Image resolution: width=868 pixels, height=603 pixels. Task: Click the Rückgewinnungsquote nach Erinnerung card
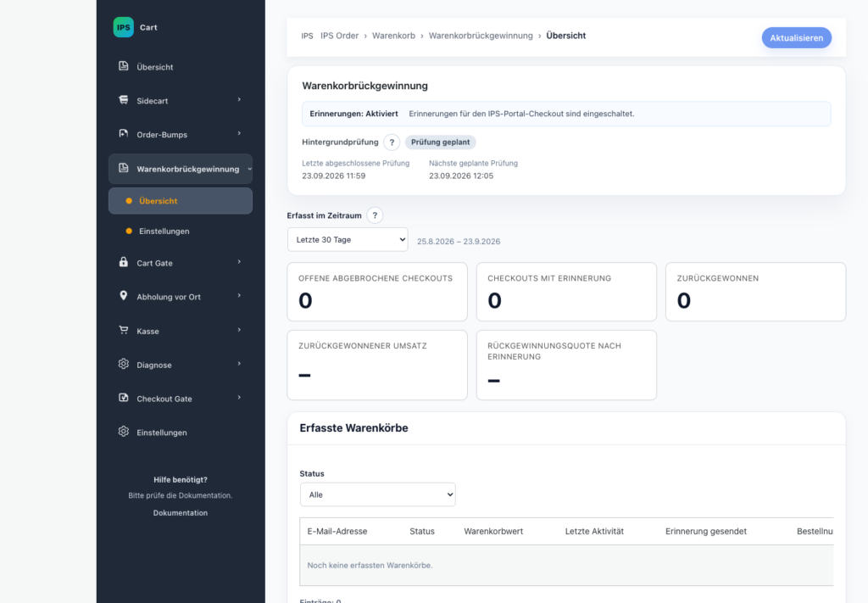coord(566,365)
